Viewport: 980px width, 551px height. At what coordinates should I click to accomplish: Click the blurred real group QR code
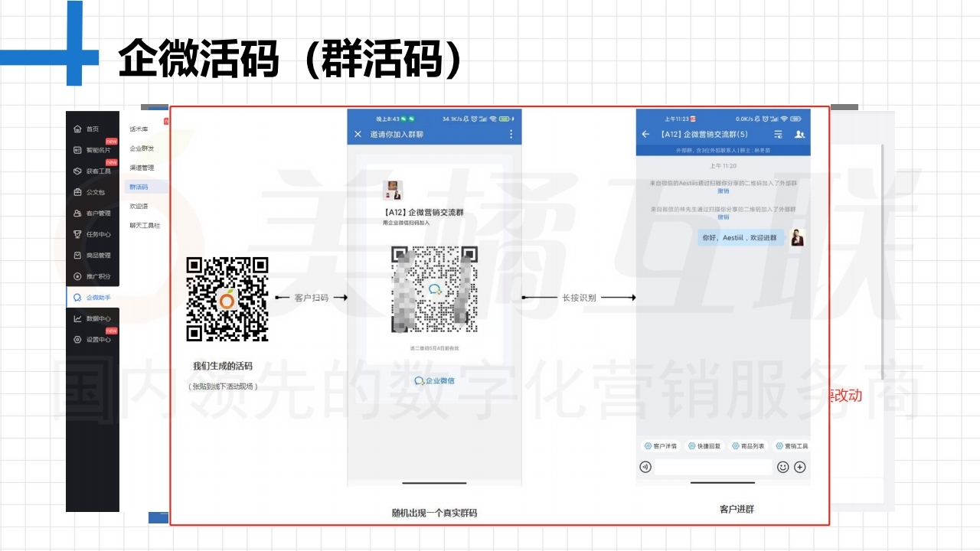434,289
